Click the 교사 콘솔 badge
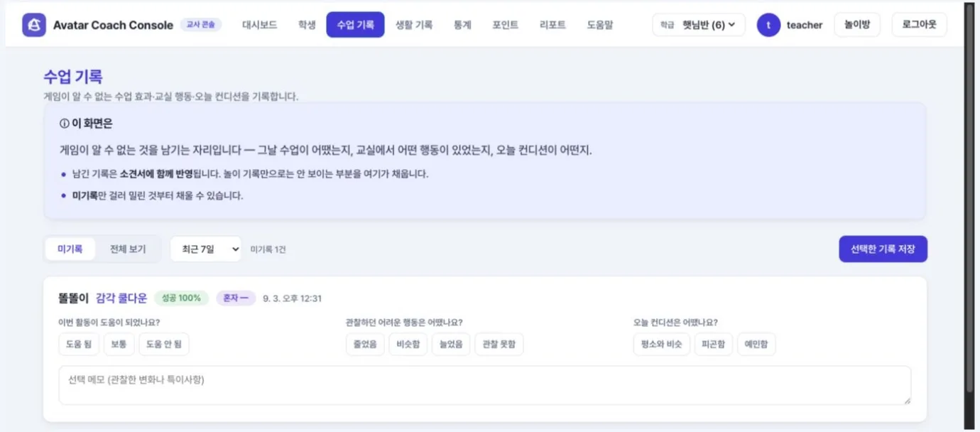Viewport: 980px width, 432px height. [x=201, y=25]
